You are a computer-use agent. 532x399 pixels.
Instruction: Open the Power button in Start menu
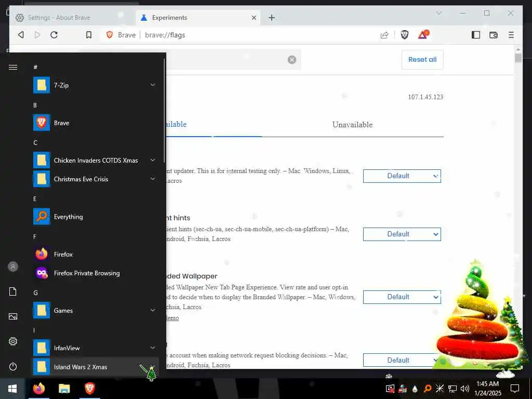13,366
